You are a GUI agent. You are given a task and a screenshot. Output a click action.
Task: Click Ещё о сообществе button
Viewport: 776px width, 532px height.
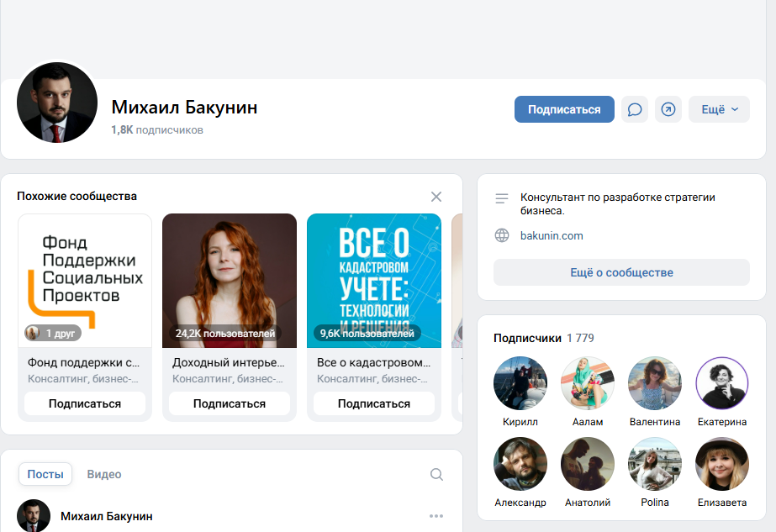click(x=621, y=272)
